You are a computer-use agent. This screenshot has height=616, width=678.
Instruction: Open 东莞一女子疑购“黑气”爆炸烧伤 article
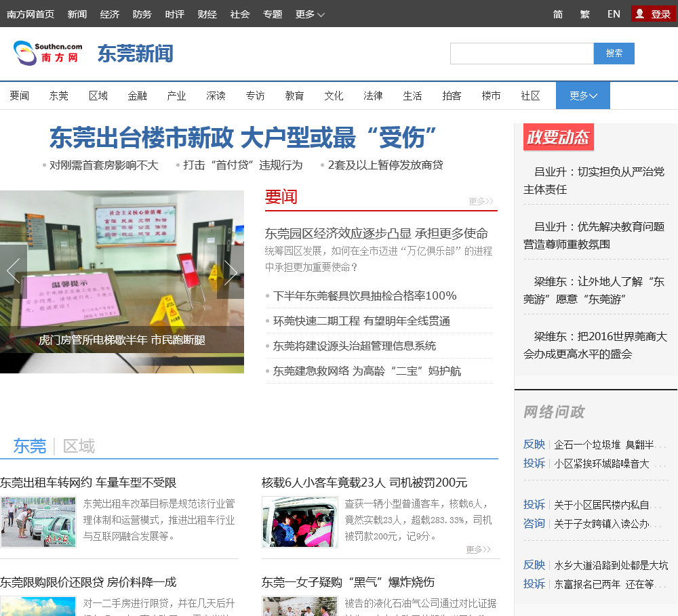coord(348,582)
